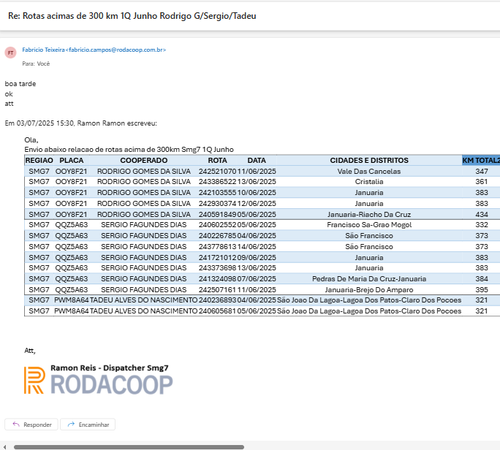Image resolution: width=500 pixels, height=450 pixels.
Task: Click the 395 km value
Action: (x=482, y=290)
